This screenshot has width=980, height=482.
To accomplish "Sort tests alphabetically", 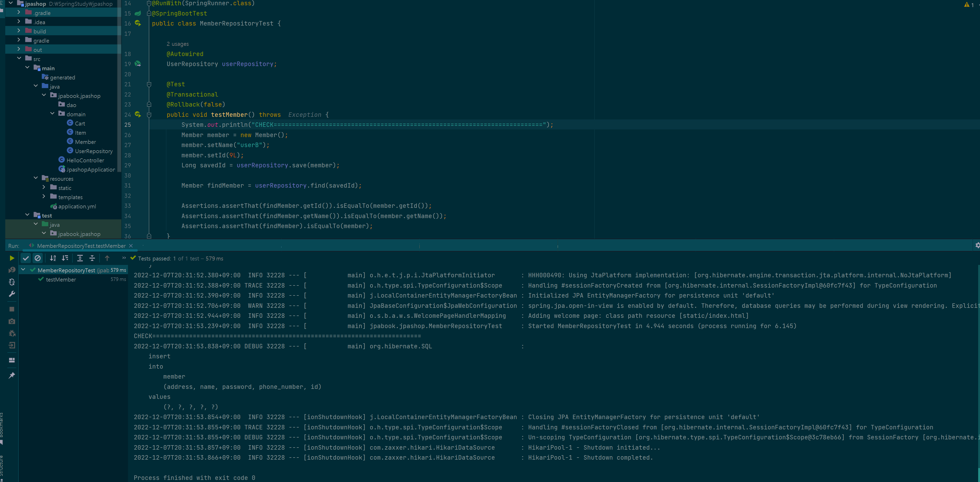I will pyautogui.click(x=53, y=258).
